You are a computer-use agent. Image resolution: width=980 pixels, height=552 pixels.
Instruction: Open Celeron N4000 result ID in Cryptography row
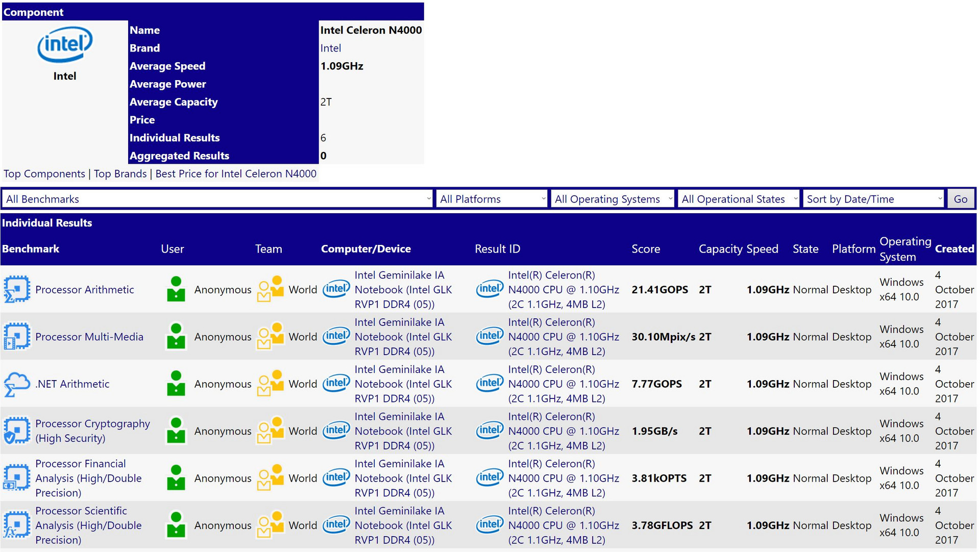[x=563, y=431]
